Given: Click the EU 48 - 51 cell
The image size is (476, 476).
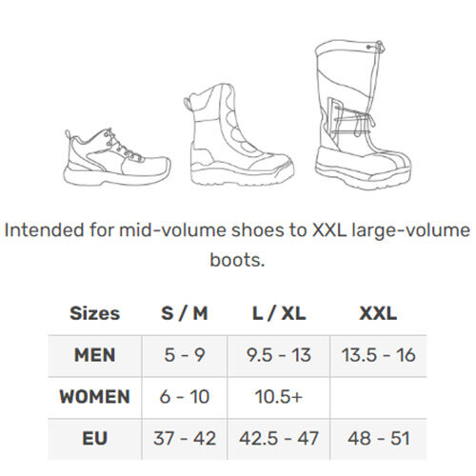Looking at the screenshot, I should (378, 439).
